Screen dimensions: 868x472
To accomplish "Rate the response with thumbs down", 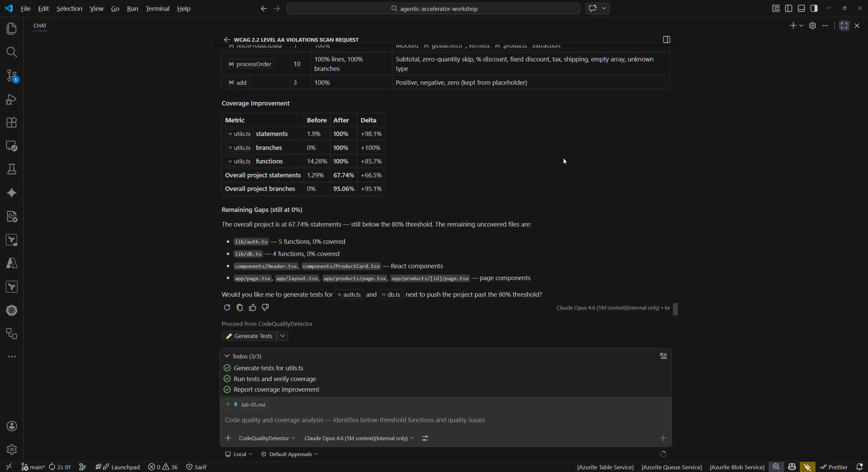I will pyautogui.click(x=265, y=307).
